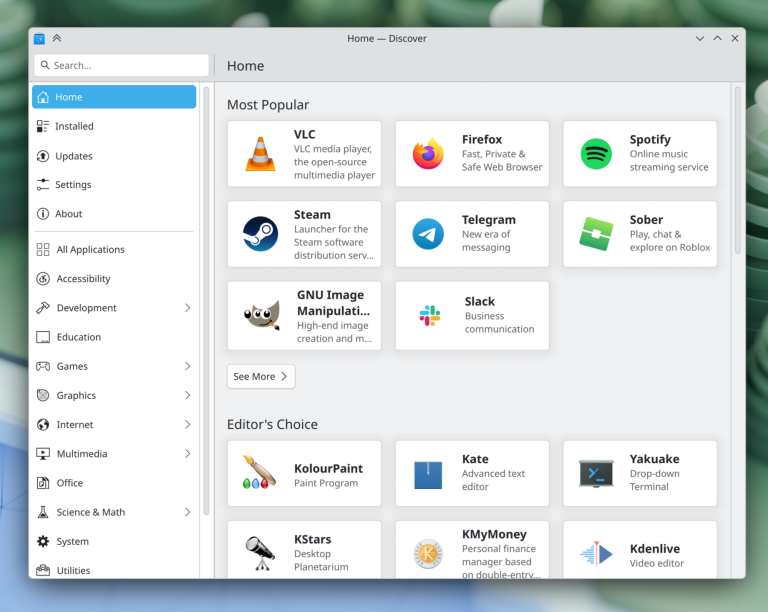Click the KolourPaint brush icon
Viewport: 768px width, 612px height.
click(260, 473)
